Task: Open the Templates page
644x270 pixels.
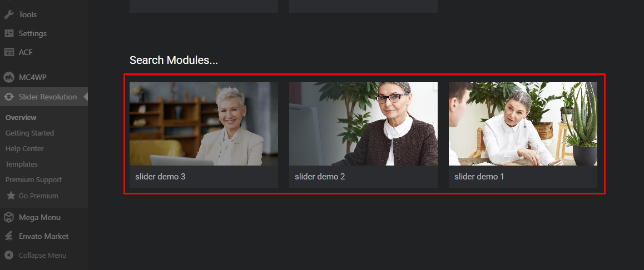Action: click(21, 164)
